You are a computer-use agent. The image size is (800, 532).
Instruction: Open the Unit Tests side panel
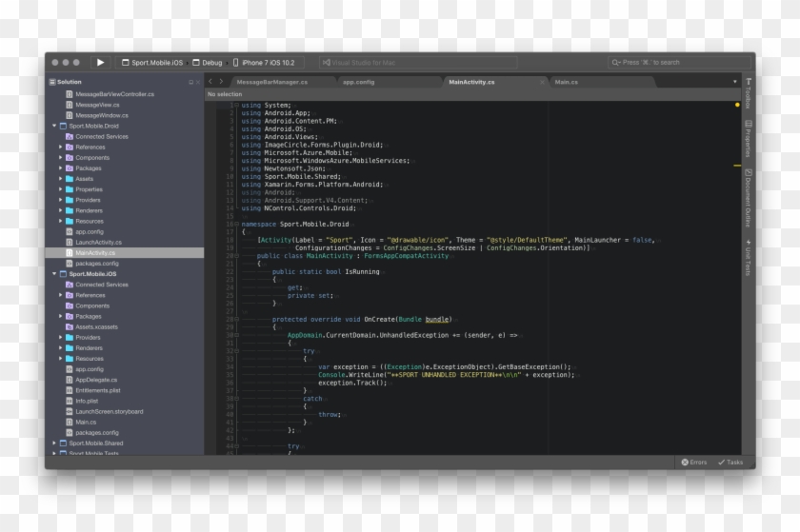(x=749, y=258)
